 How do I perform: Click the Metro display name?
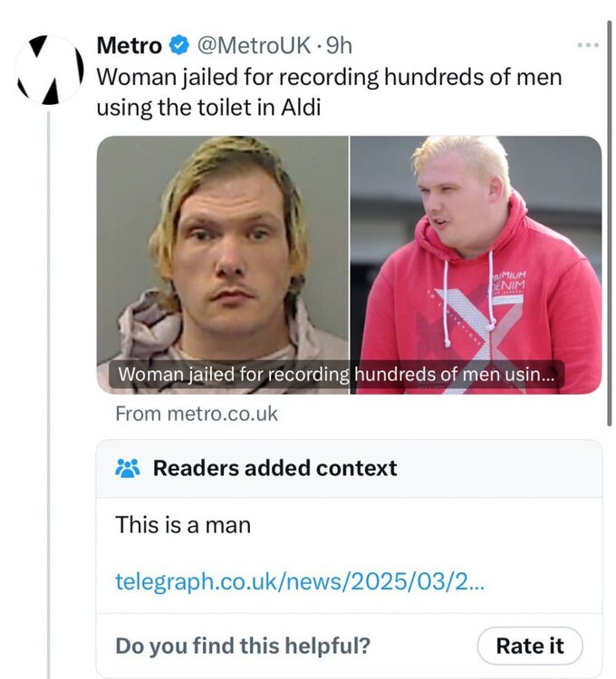[x=130, y=45]
